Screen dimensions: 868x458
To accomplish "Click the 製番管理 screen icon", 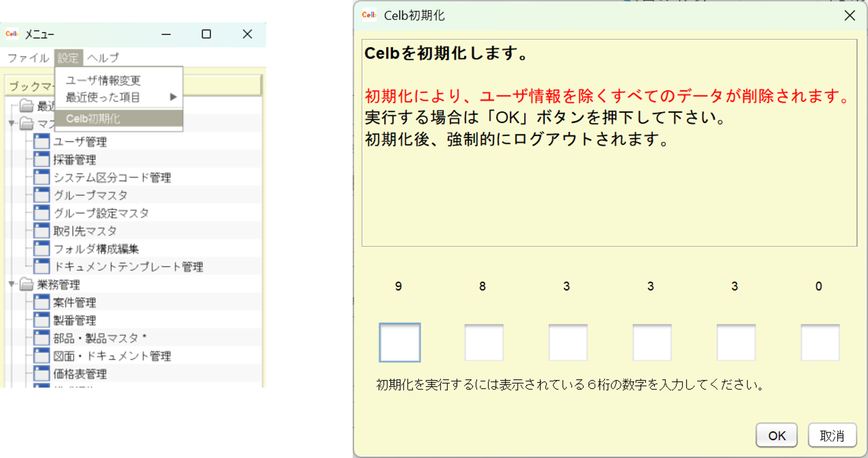I will click(42, 320).
